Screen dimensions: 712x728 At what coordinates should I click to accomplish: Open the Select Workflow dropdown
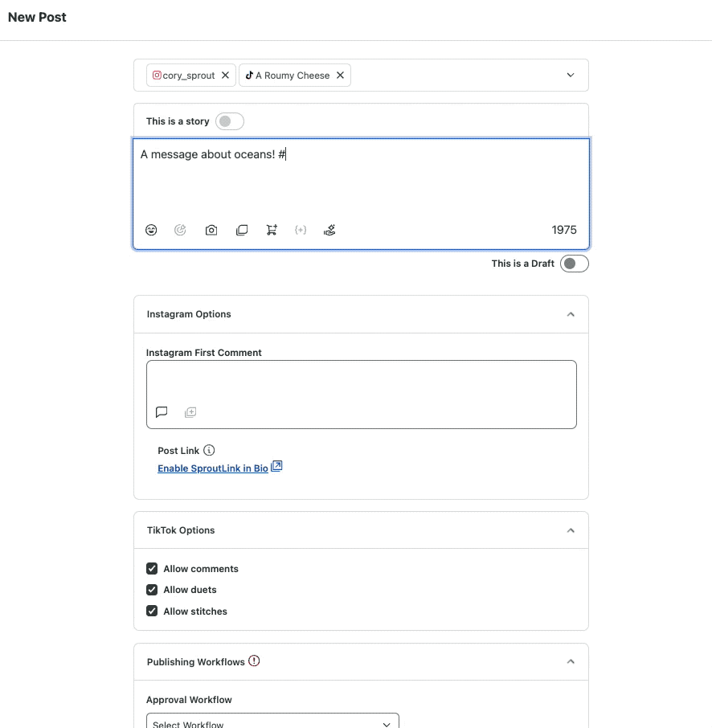[272, 722]
